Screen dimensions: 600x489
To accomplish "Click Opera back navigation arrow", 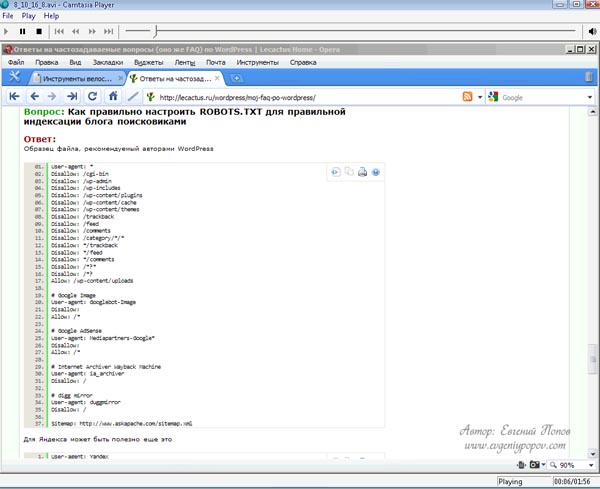I will 35,97.
